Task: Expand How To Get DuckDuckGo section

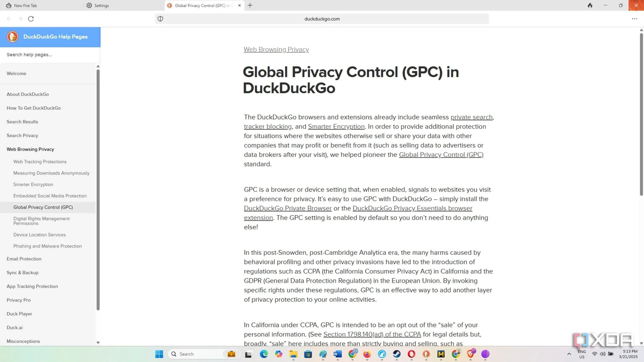Action: point(34,108)
